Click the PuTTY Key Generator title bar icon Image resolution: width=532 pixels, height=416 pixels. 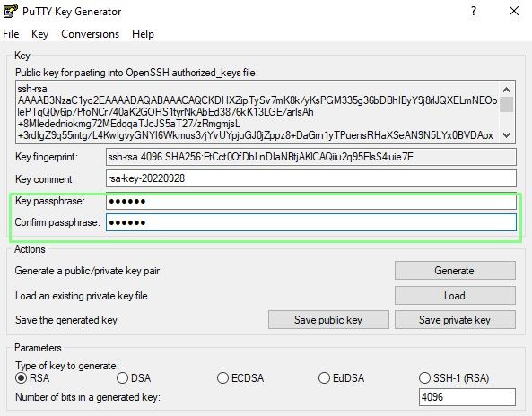pyautogui.click(x=10, y=11)
